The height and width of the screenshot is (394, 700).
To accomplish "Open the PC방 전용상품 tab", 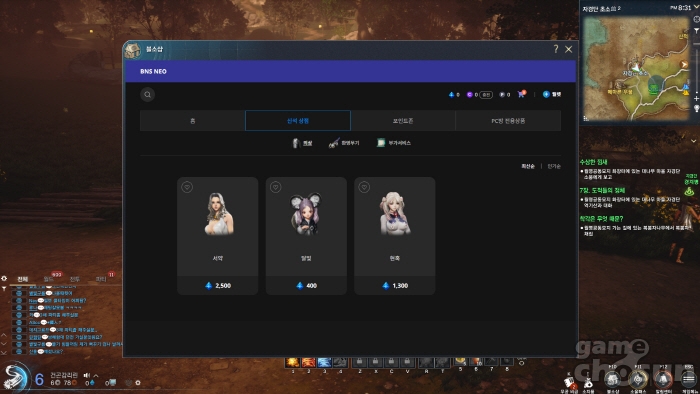I will coord(508,120).
